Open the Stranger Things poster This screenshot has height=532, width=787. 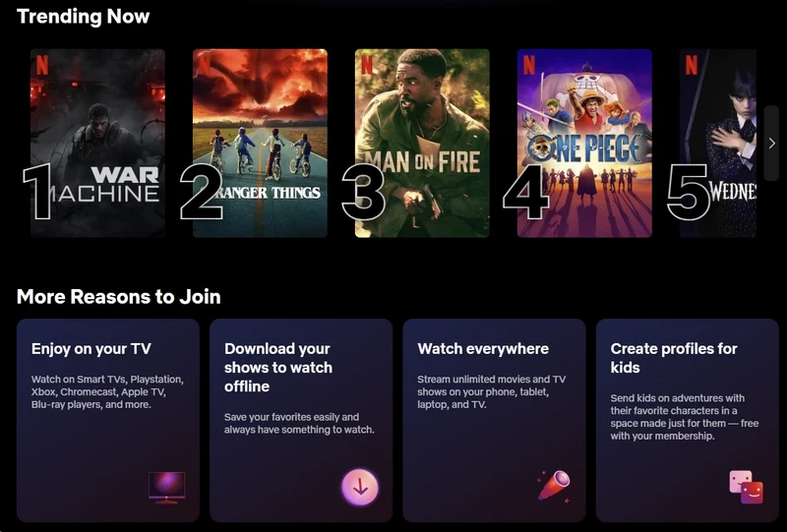[260, 143]
